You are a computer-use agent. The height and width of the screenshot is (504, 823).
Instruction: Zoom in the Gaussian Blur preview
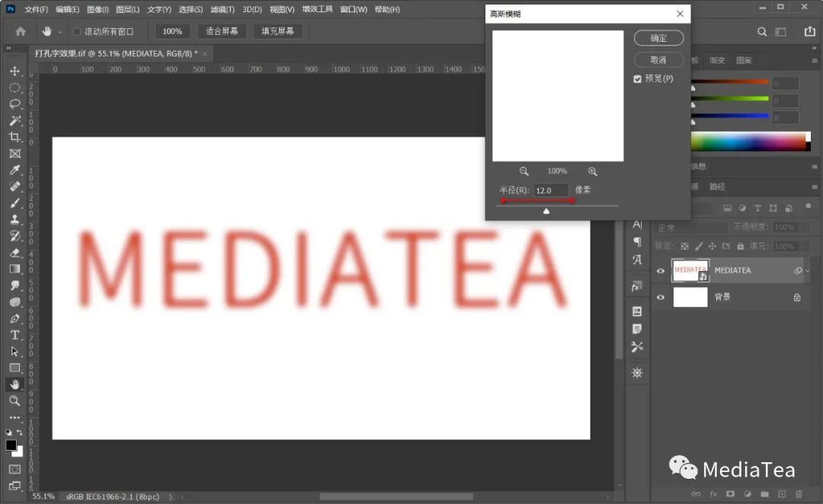click(x=593, y=171)
